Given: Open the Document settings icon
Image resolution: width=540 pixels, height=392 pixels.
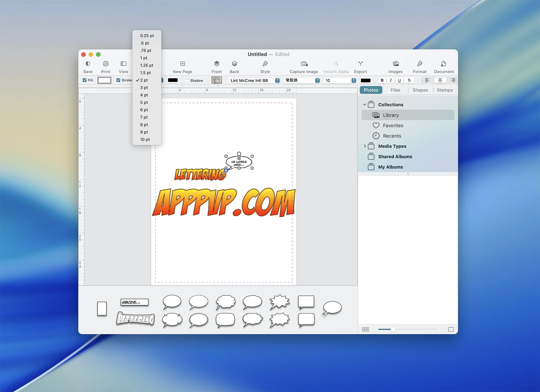Looking at the screenshot, I should (x=443, y=64).
